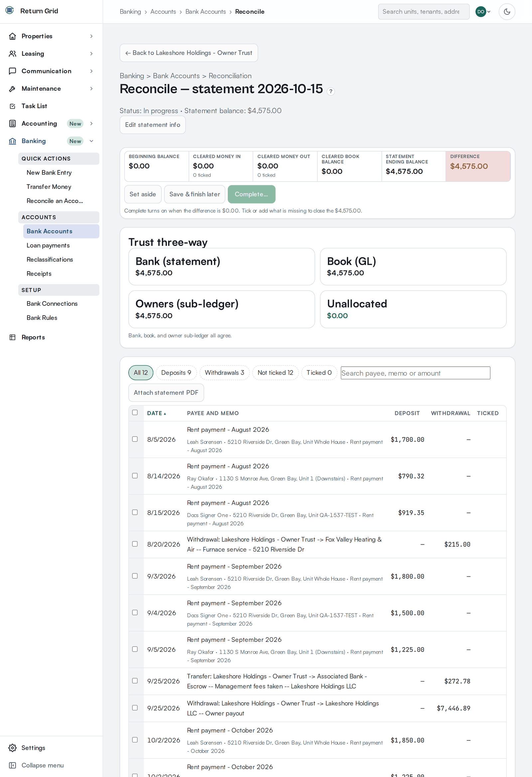Focus the top Search units, tenants field
Image resolution: width=532 pixels, height=777 pixels.
click(424, 12)
